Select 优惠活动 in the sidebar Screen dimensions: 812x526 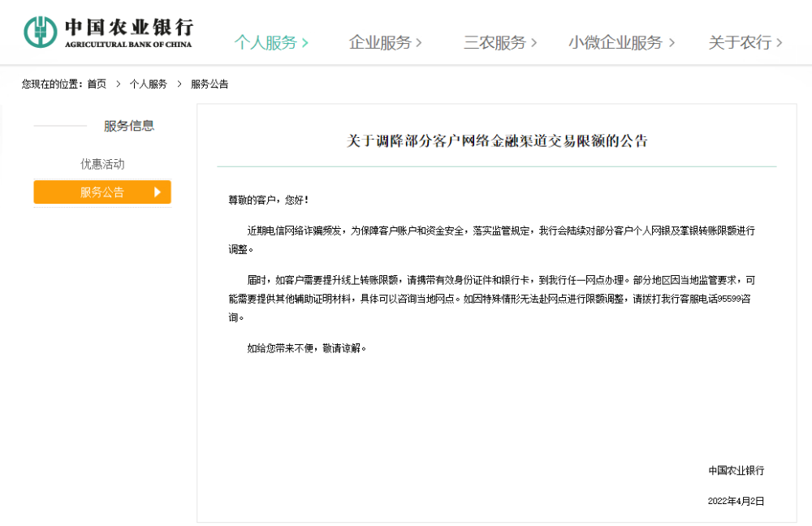point(102,164)
